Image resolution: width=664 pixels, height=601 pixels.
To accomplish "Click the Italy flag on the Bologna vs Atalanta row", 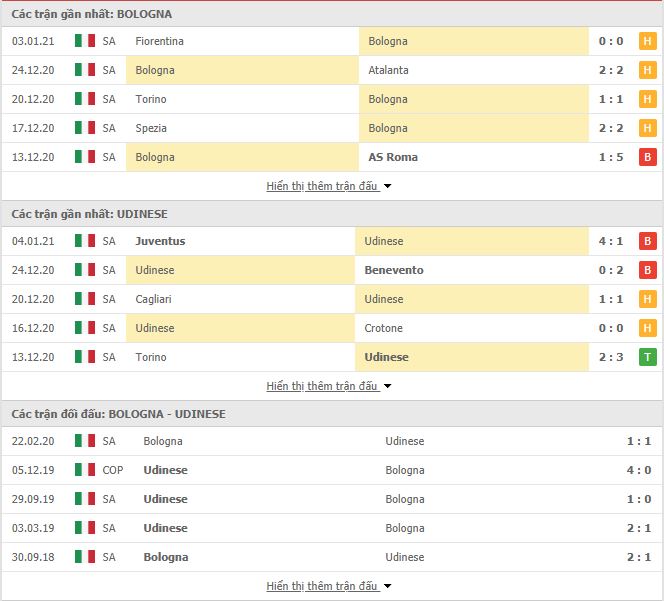I will (x=85, y=70).
